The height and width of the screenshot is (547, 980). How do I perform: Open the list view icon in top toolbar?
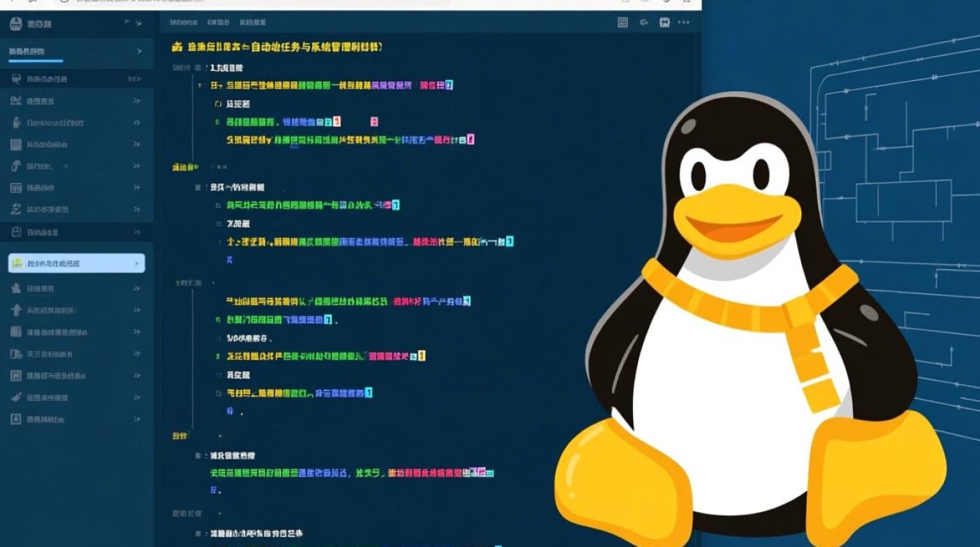point(623,23)
